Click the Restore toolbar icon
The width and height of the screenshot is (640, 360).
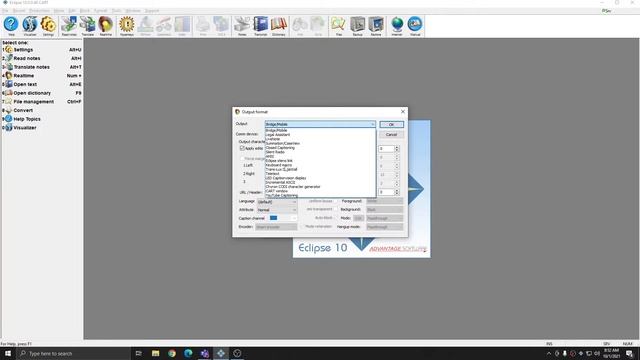(376, 26)
